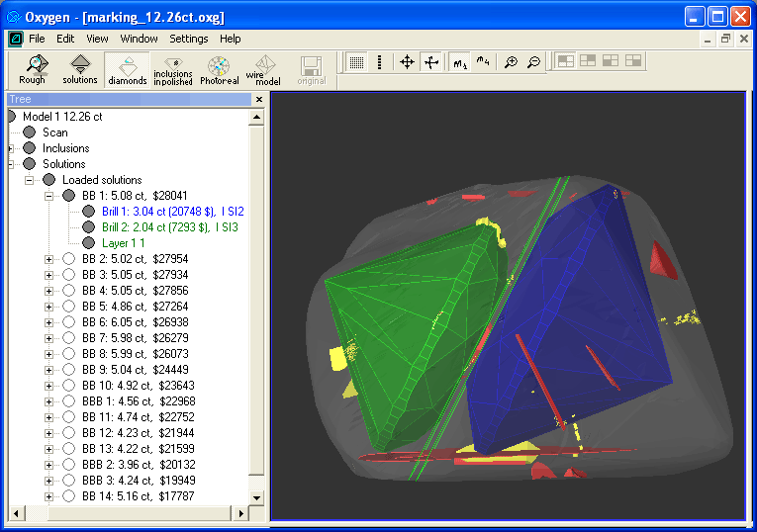Collapse the Loaded solutions node
This screenshot has width=757, height=532.
pyautogui.click(x=30, y=180)
